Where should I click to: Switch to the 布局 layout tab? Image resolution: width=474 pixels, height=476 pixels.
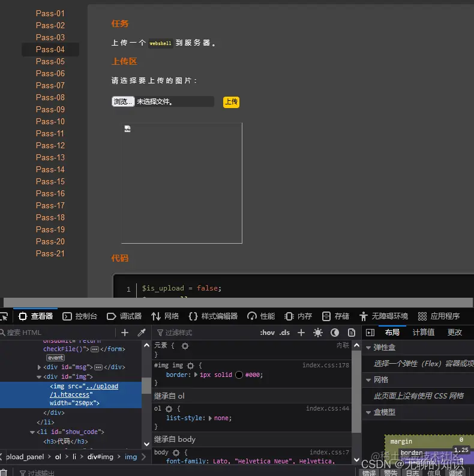pyautogui.click(x=392, y=333)
